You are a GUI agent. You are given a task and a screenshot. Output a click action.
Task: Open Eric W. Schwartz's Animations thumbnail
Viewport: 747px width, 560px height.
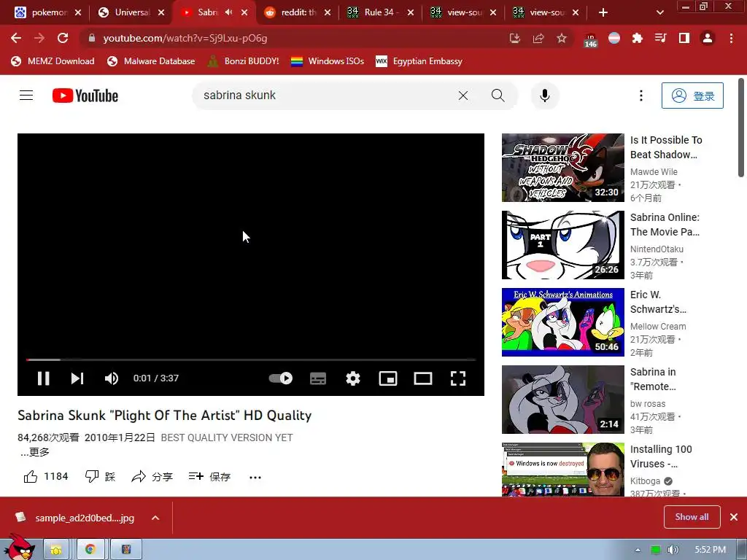point(562,322)
